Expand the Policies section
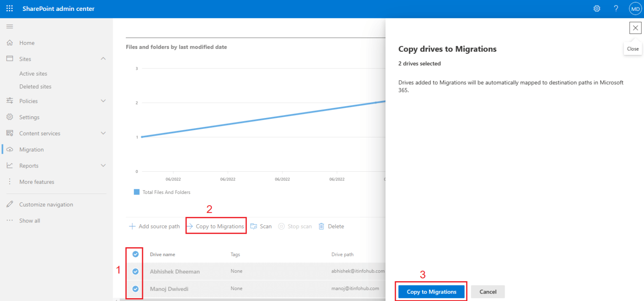 coord(103,101)
